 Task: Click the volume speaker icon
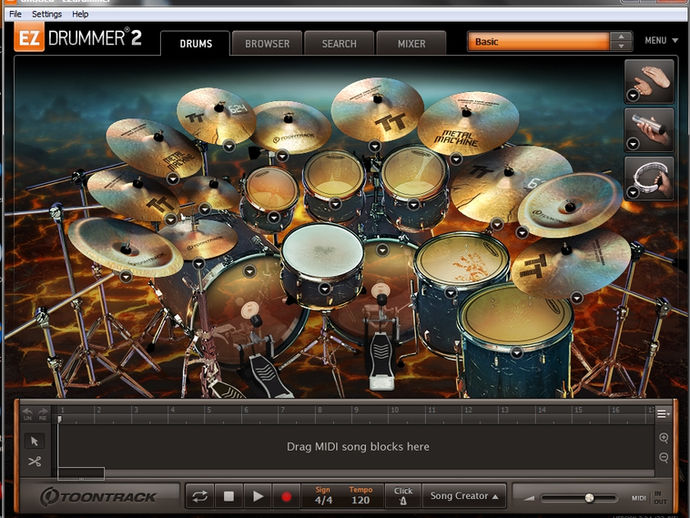point(529,498)
